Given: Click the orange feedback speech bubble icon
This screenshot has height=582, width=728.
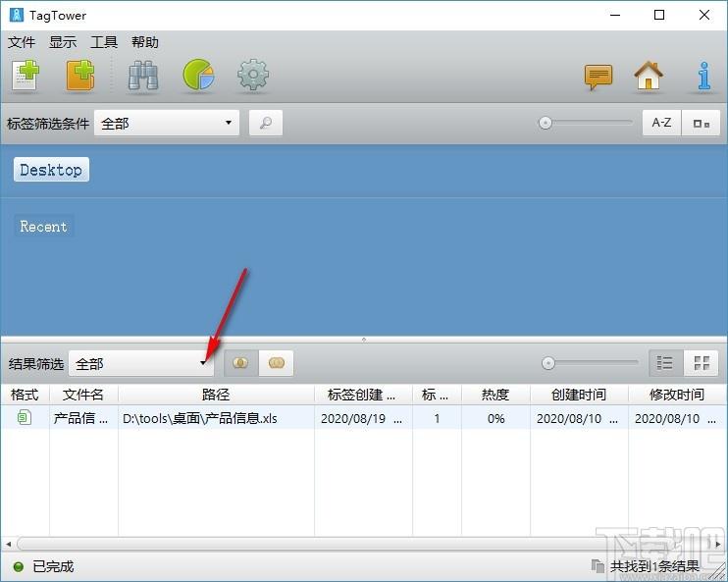Looking at the screenshot, I should pyautogui.click(x=598, y=78).
